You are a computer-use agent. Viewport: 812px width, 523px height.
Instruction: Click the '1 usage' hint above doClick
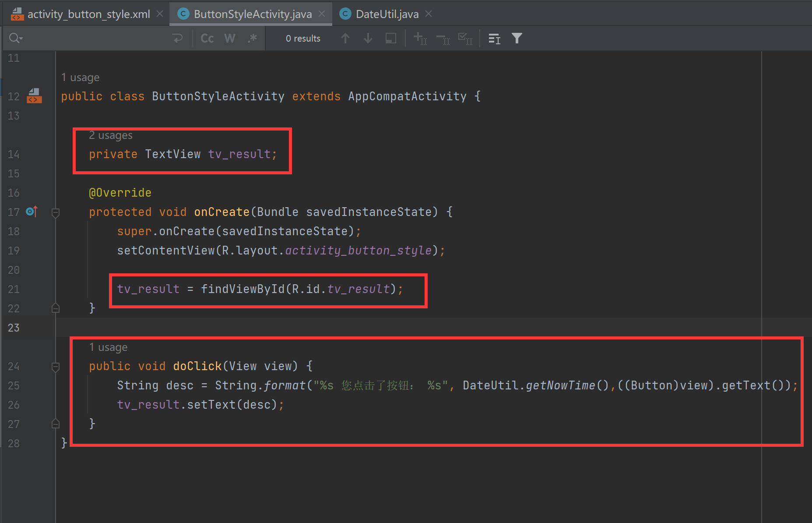(x=109, y=347)
